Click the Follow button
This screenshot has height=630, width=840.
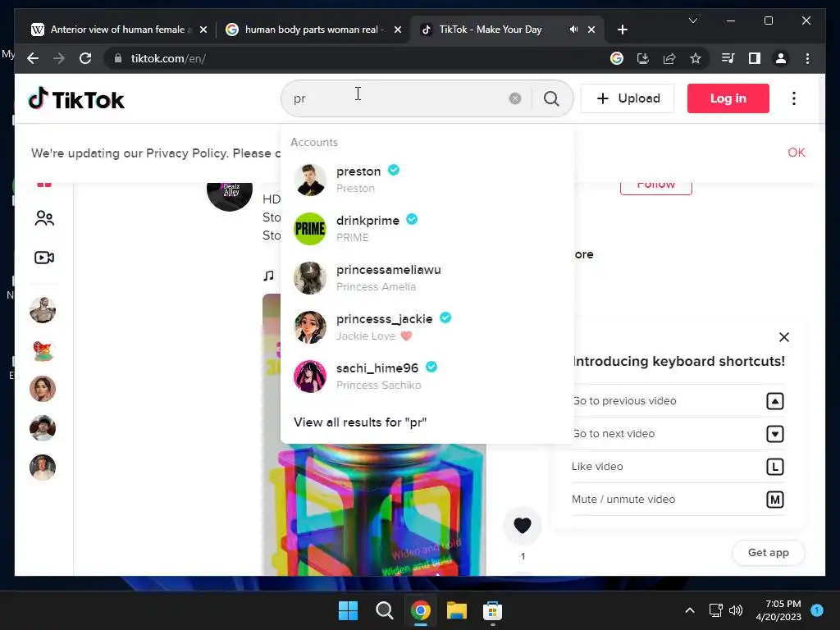point(655,187)
